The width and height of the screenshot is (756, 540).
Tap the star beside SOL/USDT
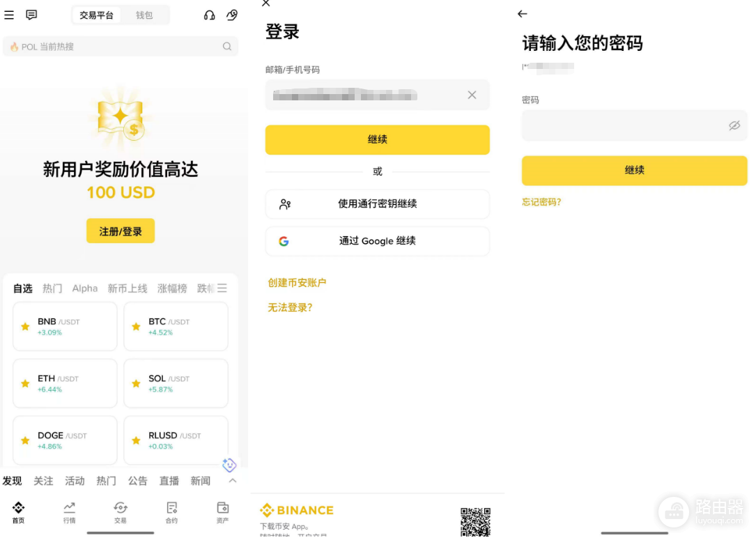click(136, 384)
